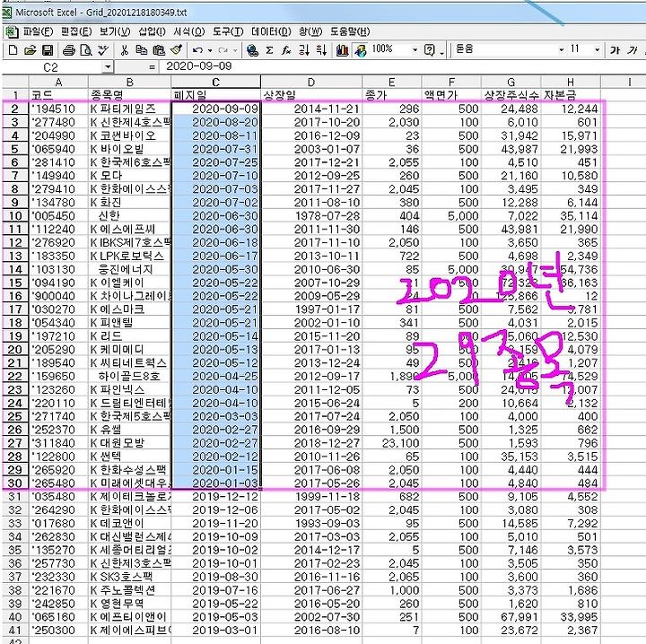The height and width of the screenshot is (644, 646).
Task: Expand the Redo history dropdown arrow
Action: (x=235, y=50)
